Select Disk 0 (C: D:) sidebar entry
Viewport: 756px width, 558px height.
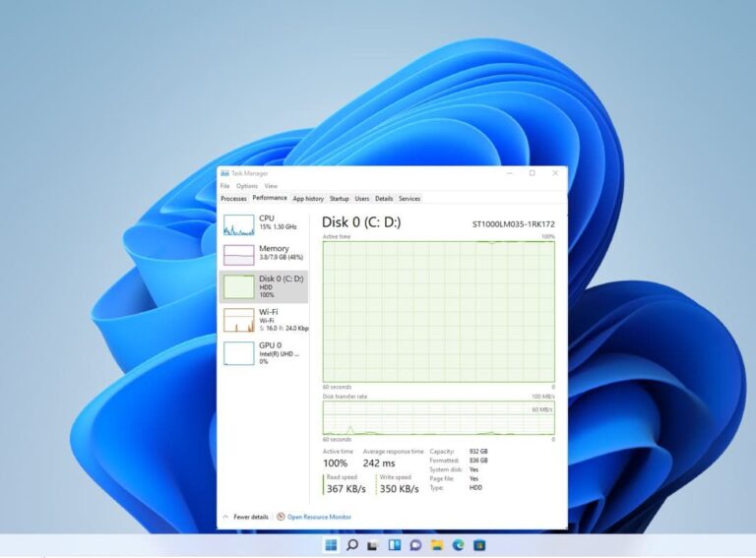263,286
